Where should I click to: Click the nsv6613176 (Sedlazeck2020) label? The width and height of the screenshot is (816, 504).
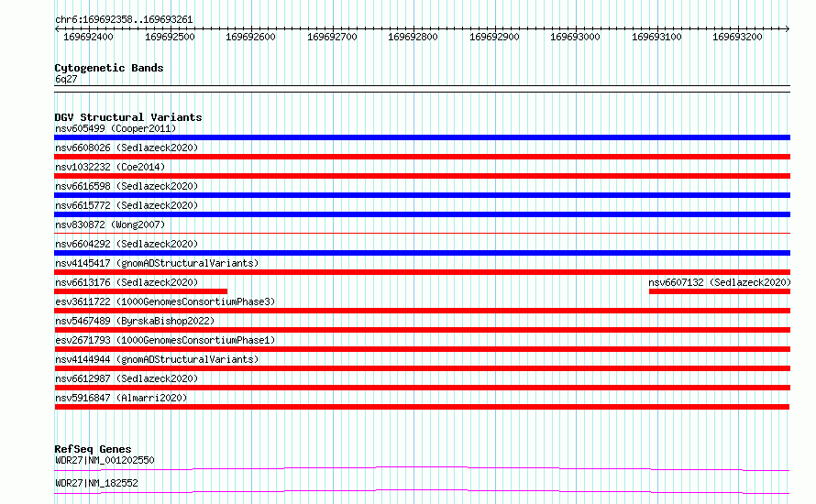(x=127, y=282)
